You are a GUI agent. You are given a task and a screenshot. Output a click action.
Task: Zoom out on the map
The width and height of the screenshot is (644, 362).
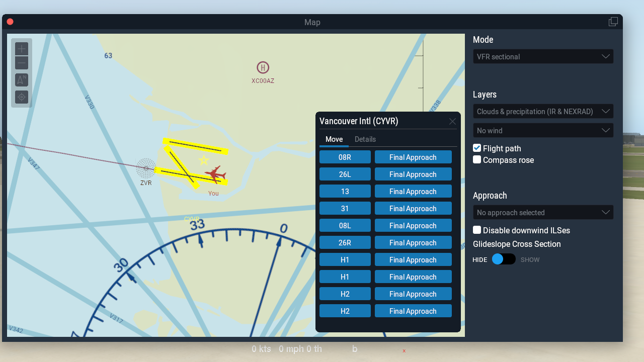point(22,63)
